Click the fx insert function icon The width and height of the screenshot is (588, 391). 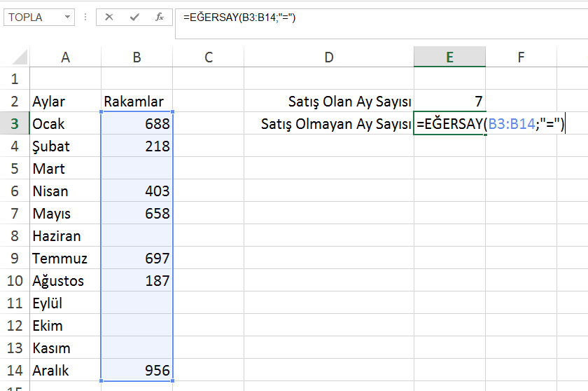pyautogui.click(x=160, y=17)
